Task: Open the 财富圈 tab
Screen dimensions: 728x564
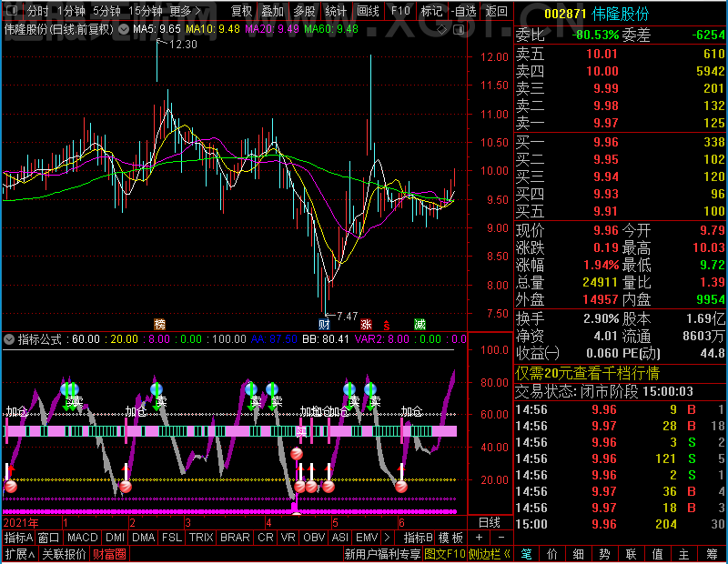Action: pos(109,554)
